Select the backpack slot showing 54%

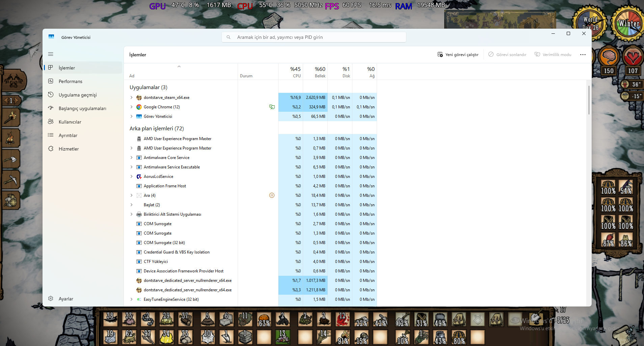coord(626,187)
